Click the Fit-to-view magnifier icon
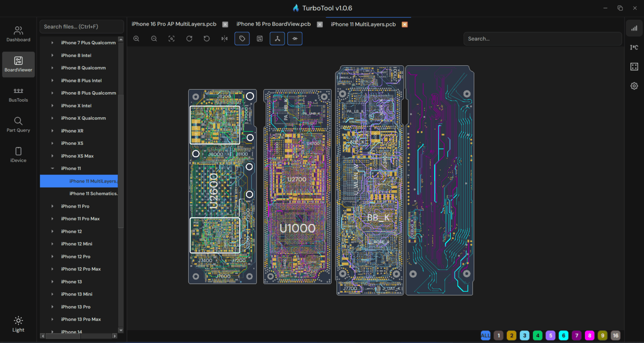Screen dimensions: 644x343 pyautogui.click(x=171, y=39)
